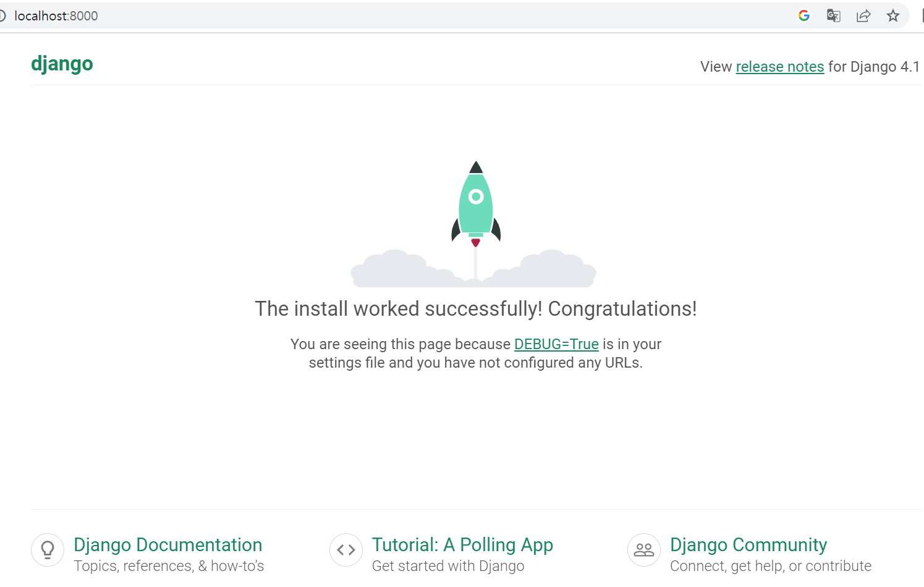
Task: Click 'Connect, get help, or contribute' text
Action: click(x=771, y=566)
